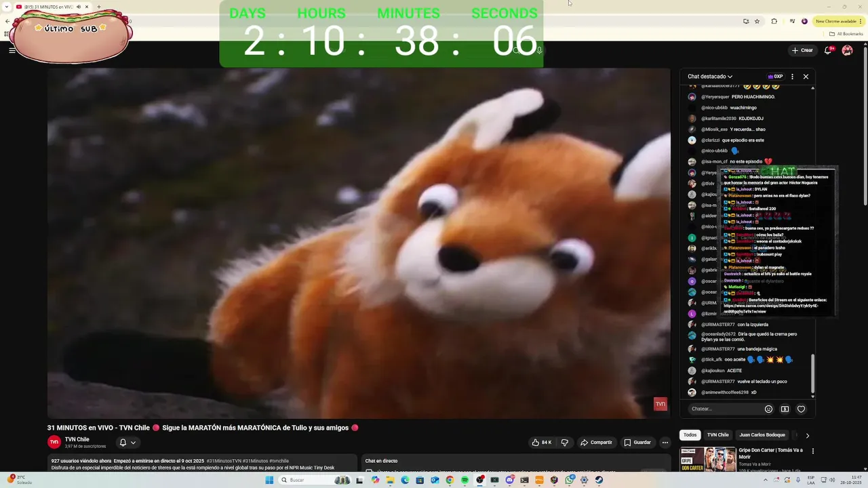Screen dimensions: 868x488
Task: Open Windows Start menu
Action: (269, 480)
